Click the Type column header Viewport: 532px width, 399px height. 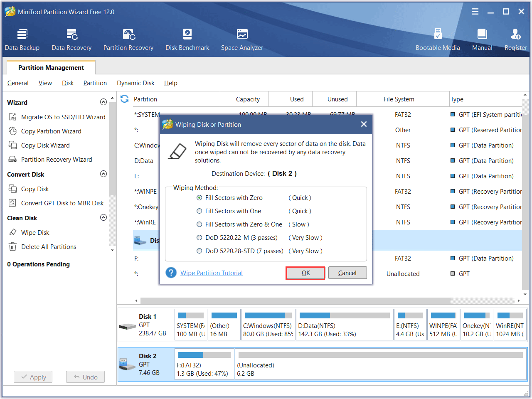click(485, 99)
